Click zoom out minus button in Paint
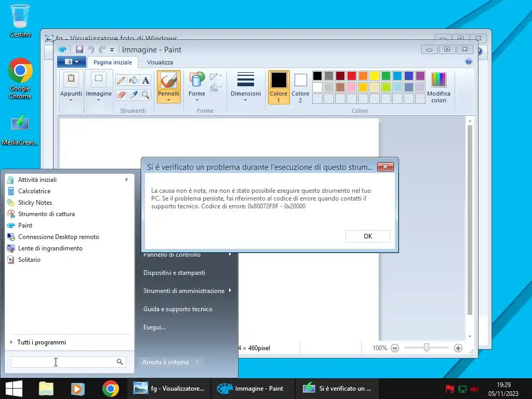The image size is (532, 399). click(x=395, y=348)
